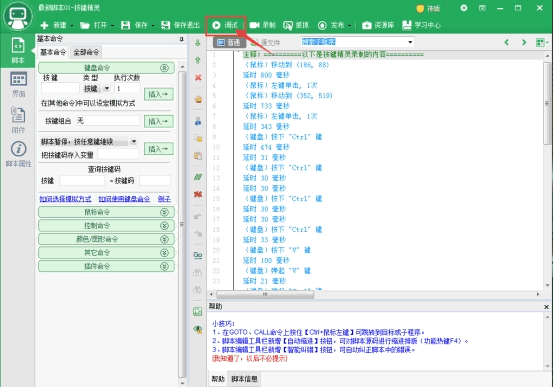Move line down with green down arrow
Screen dimensions: 554x387
[198, 43]
